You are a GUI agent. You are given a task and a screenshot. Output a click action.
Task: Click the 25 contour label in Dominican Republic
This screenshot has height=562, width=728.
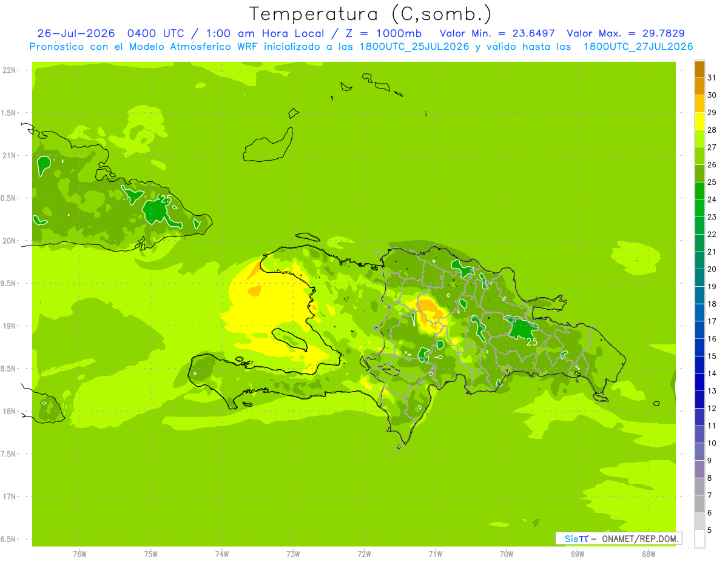(532, 342)
